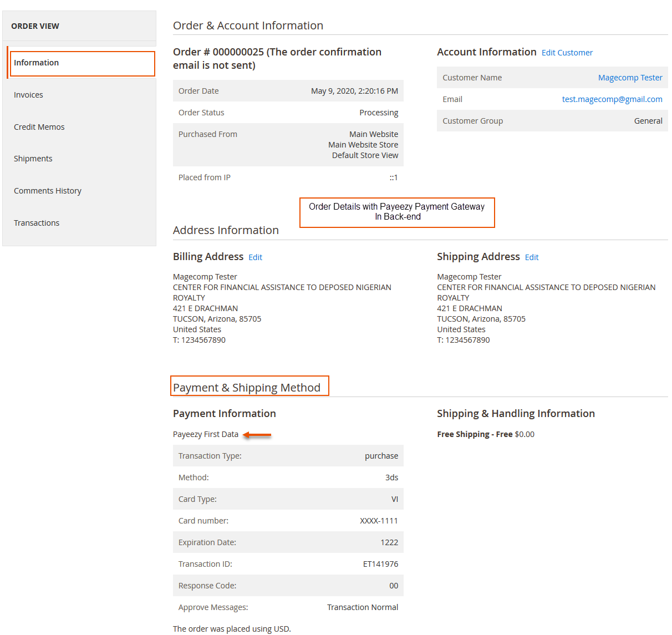Screen dimensions: 672x635
Task: Select the Transaction ID ET141976 value
Action: click(x=381, y=563)
